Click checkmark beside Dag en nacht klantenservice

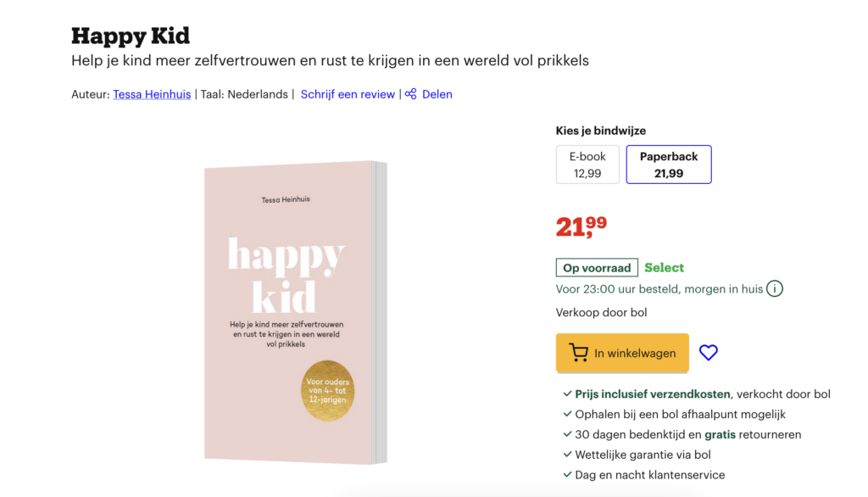[x=567, y=475]
